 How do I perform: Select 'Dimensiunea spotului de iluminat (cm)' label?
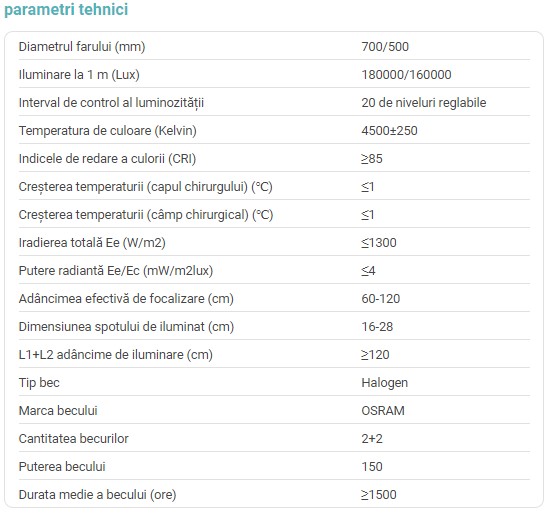click(126, 327)
